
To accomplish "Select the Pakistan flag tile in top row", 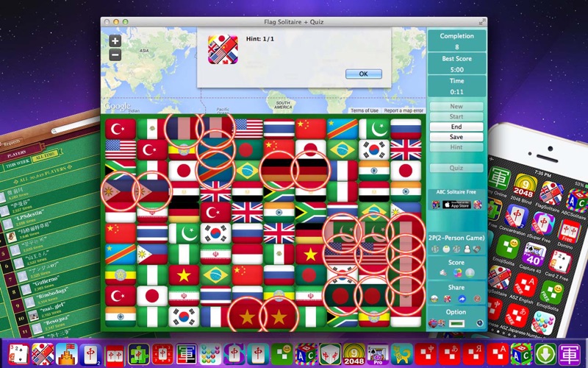I will (373, 130).
